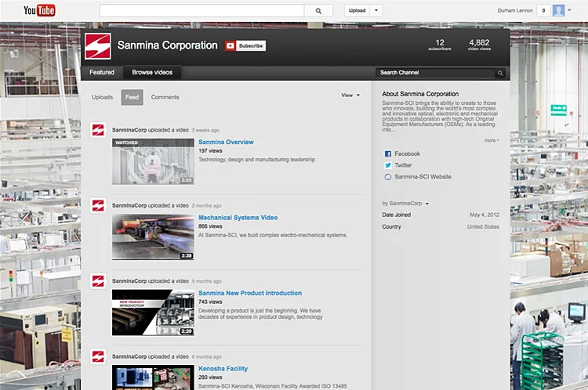Click the Sanmina Corporation channel logo
The height and width of the screenshot is (390, 588).
pyautogui.click(x=97, y=46)
